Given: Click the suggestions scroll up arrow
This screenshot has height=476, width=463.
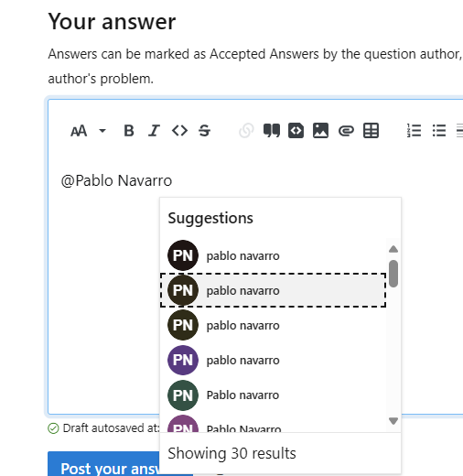Looking at the screenshot, I should click(393, 249).
